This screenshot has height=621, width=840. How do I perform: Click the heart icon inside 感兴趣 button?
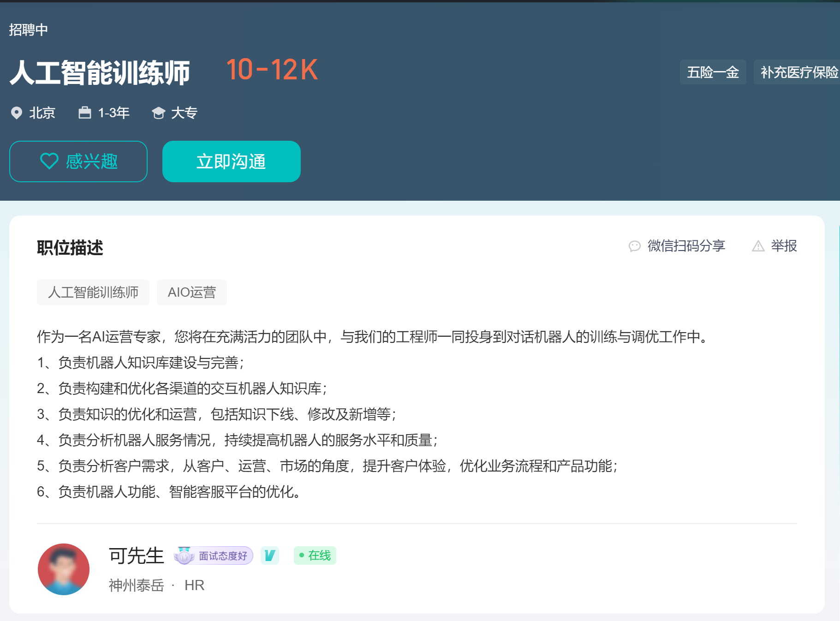[x=49, y=161]
